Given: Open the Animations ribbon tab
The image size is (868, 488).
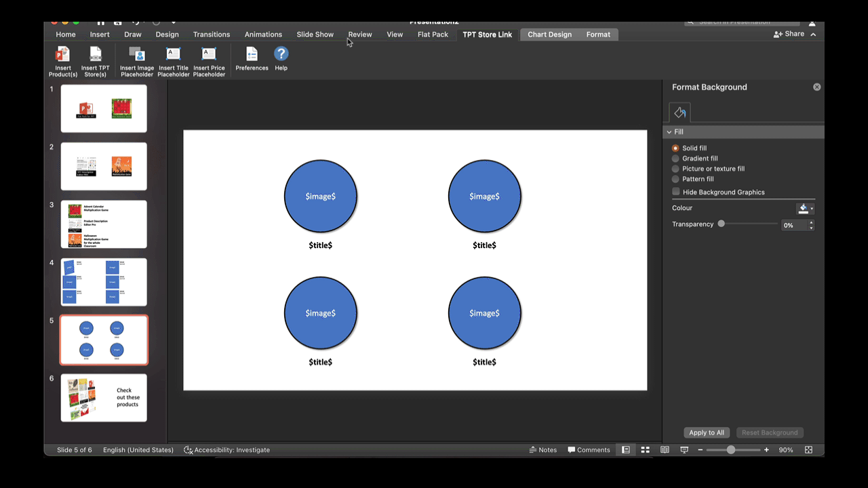Looking at the screenshot, I should (x=263, y=34).
